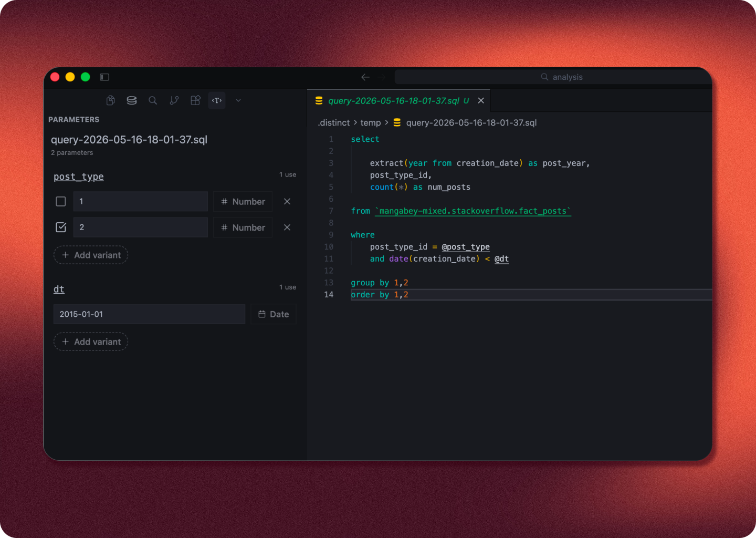The width and height of the screenshot is (756, 538).
Task: Close the query-2026-05-16-18-01-37.sql tab
Action: click(481, 100)
